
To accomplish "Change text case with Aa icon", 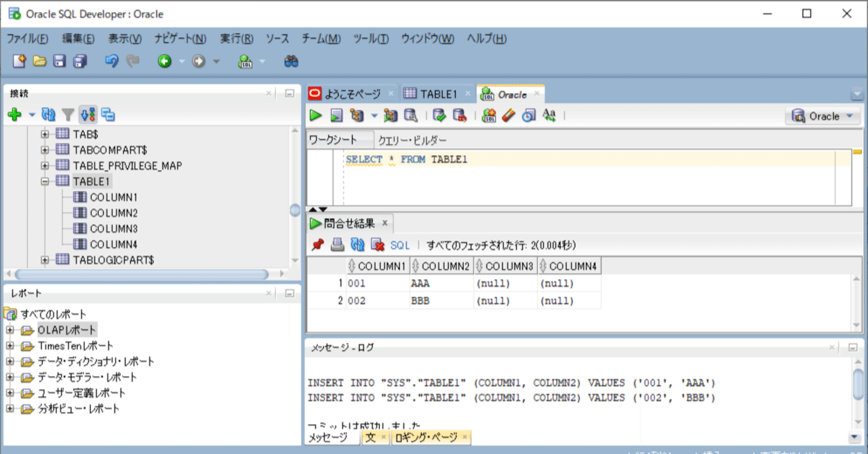I will [x=548, y=115].
